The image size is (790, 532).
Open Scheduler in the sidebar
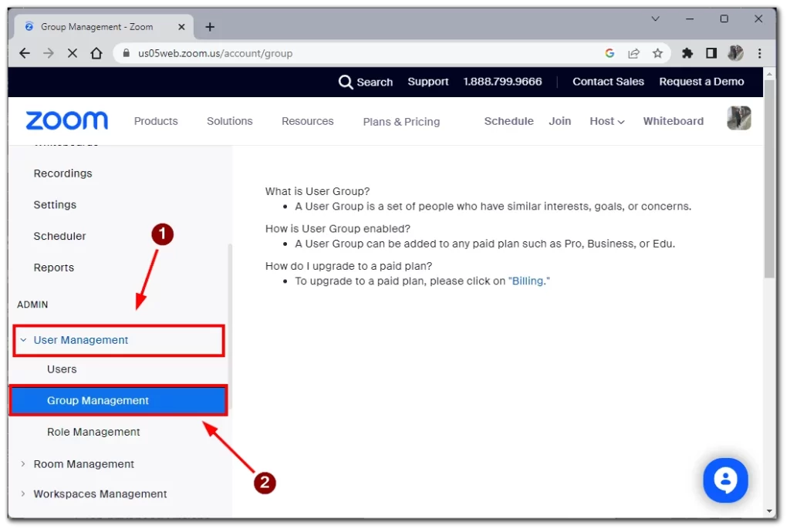(x=59, y=236)
